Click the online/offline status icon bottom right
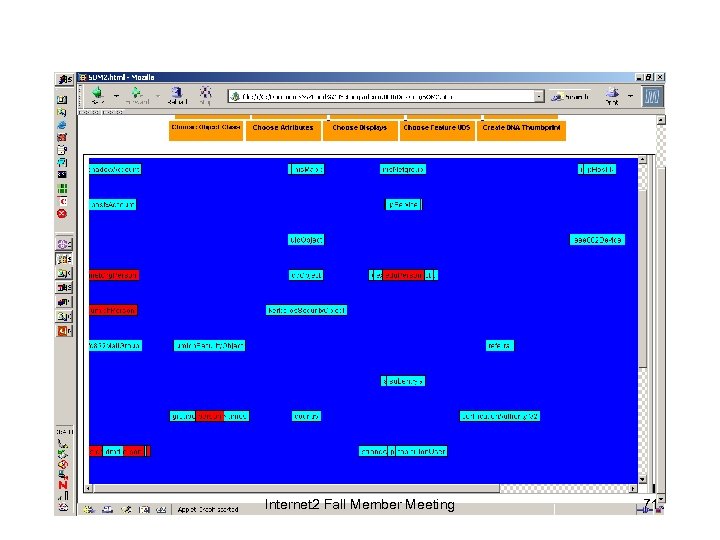The height and width of the screenshot is (540, 720). point(643,509)
